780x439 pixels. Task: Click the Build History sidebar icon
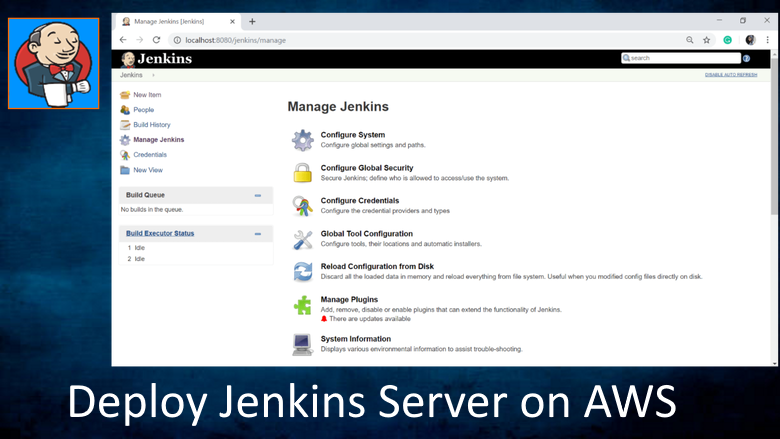click(125, 125)
